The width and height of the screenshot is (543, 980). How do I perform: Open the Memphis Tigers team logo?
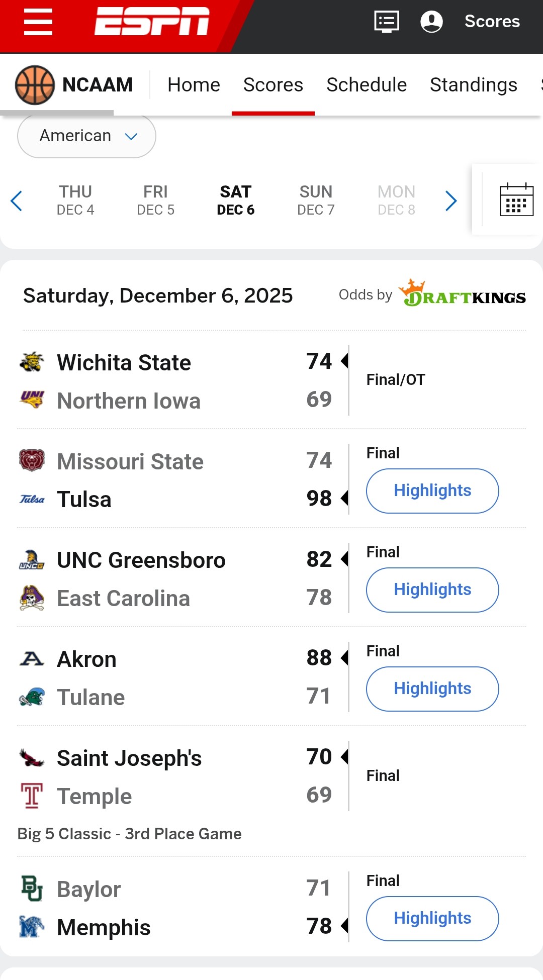click(32, 927)
